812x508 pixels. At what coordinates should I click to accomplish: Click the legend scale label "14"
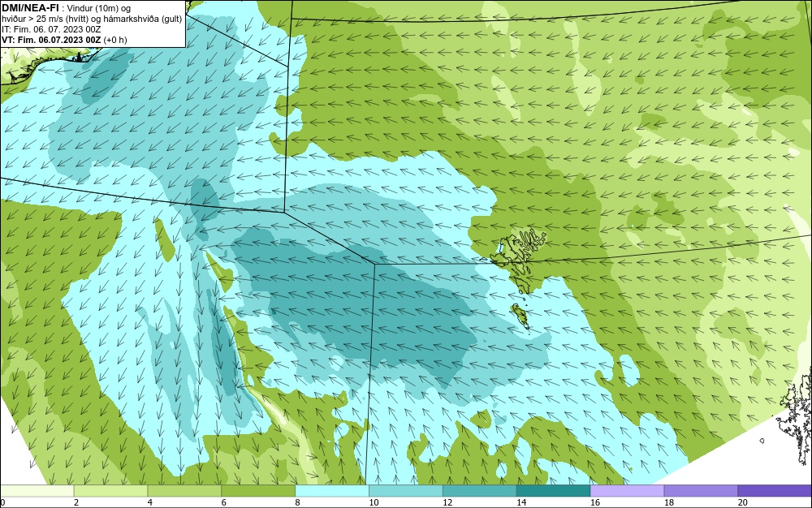click(521, 502)
